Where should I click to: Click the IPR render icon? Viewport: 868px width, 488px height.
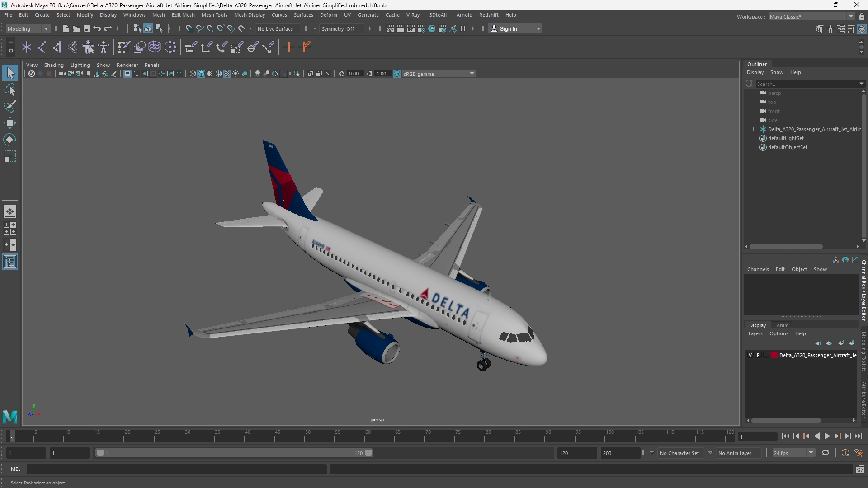point(411,28)
